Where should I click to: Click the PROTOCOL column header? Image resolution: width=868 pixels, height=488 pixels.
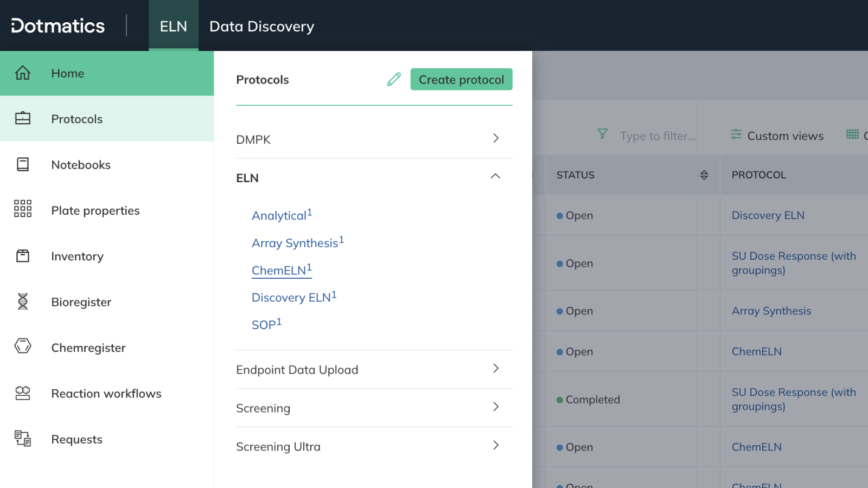758,175
